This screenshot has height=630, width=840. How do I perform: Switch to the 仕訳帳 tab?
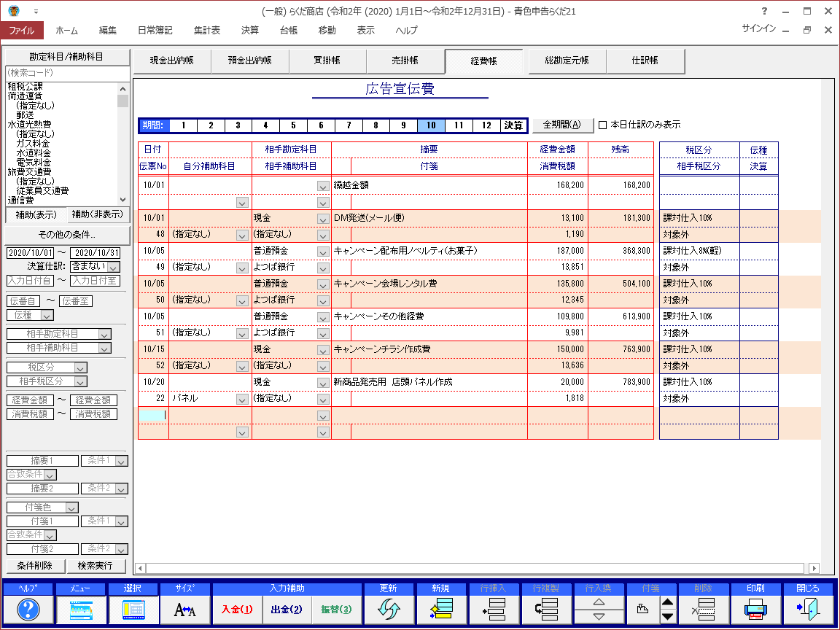point(645,61)
